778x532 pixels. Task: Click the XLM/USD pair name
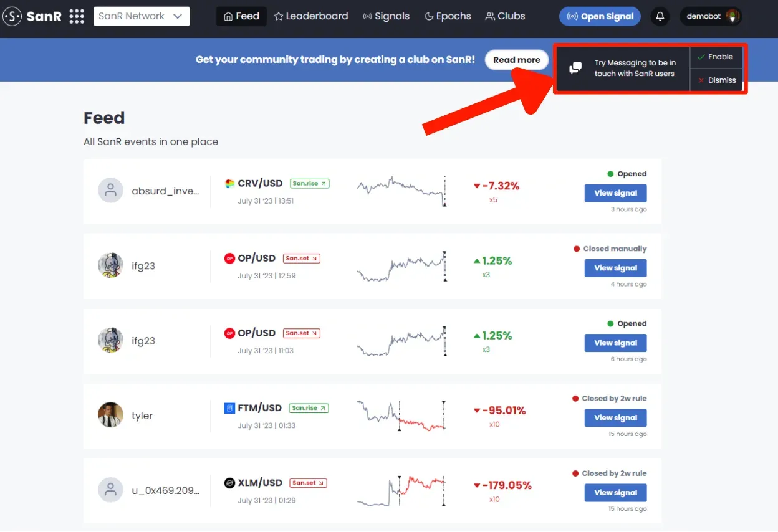(260, 483)
